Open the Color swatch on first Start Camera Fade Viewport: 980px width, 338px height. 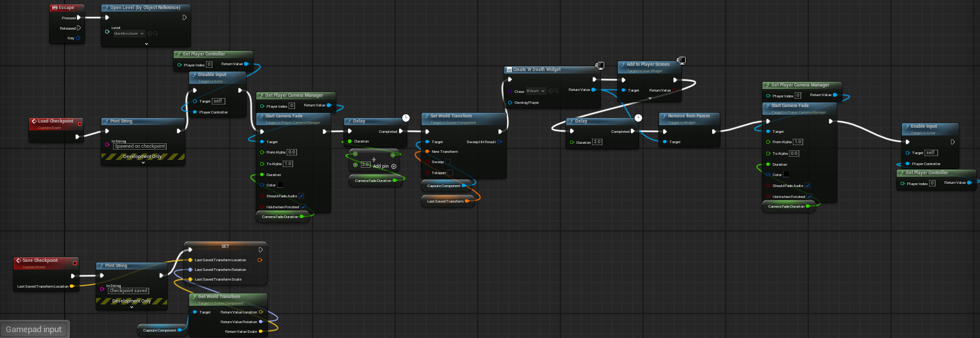[x=281, y=185]
